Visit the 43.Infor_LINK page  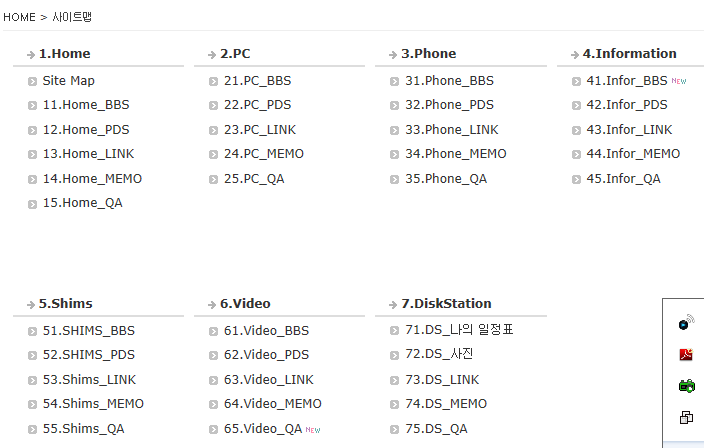click(x=629, y=130)
